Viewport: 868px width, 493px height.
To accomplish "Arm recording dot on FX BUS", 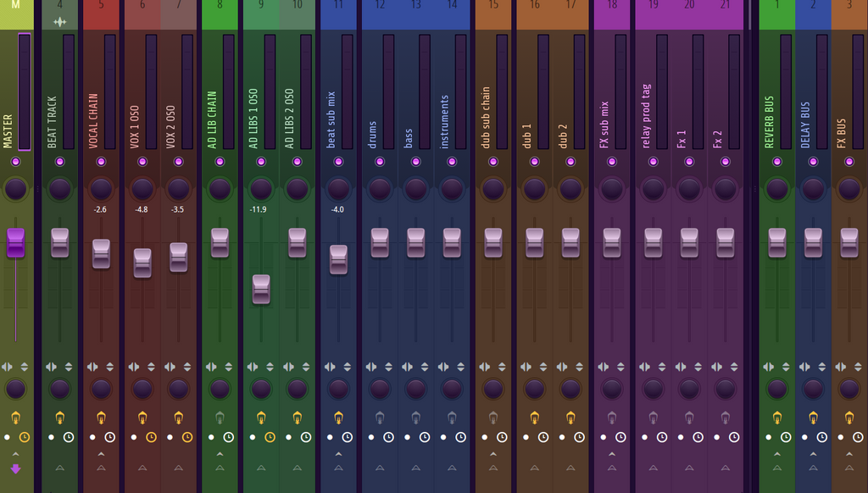I will [x=840, y=437].
